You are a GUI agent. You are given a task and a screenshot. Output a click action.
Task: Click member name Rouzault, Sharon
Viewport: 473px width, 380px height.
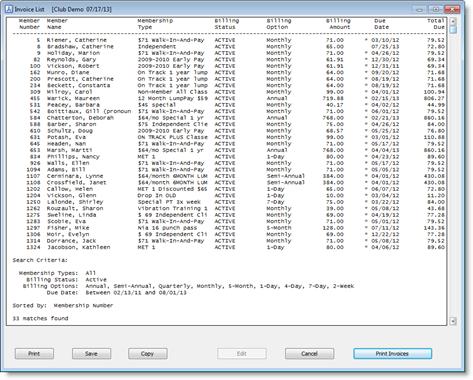point(75,209)
